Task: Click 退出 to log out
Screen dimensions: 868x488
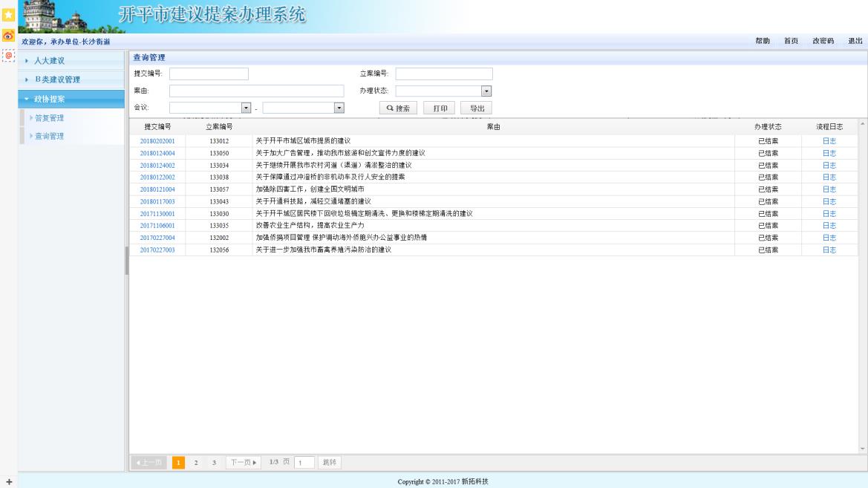Action: (855, 40)
